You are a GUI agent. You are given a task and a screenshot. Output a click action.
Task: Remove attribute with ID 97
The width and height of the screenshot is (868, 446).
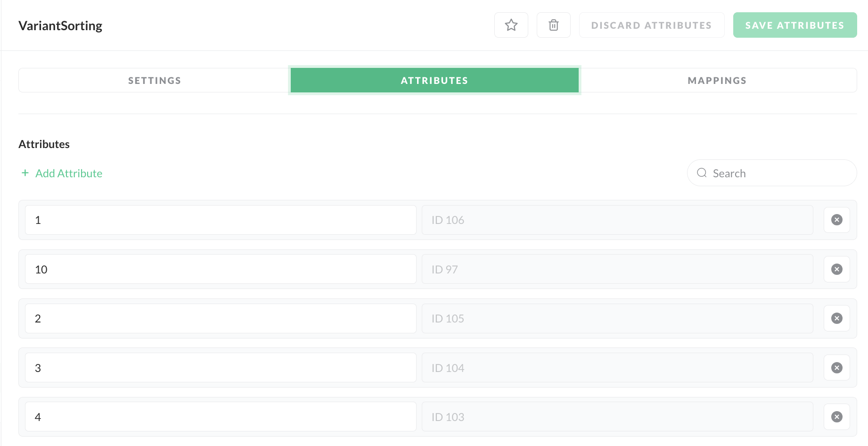tap(836, 269)
